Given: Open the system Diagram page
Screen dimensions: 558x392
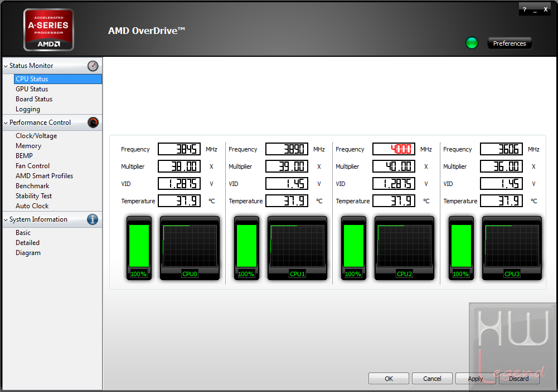Looking at the screenshot, I should click(x=28, y=253).
